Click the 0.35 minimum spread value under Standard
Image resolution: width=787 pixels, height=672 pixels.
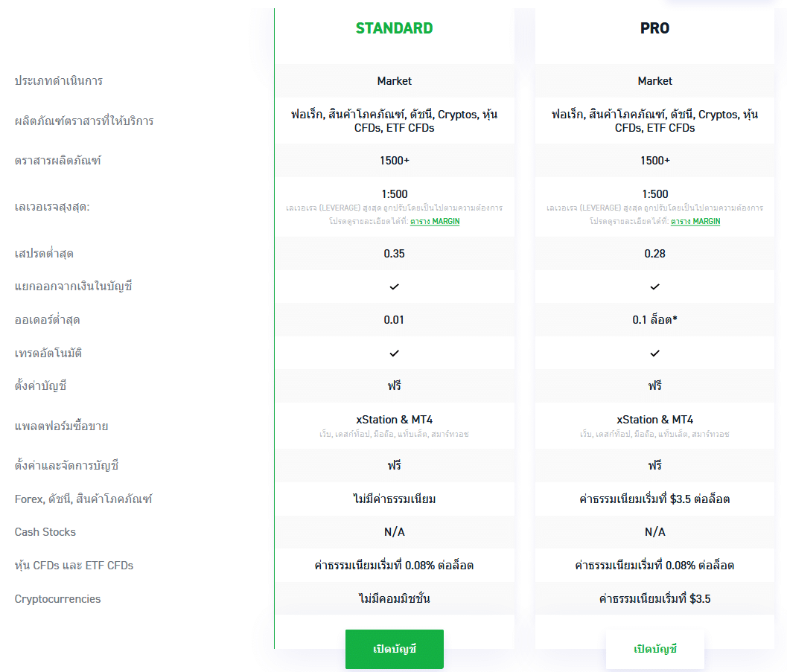tap(394, 254)
